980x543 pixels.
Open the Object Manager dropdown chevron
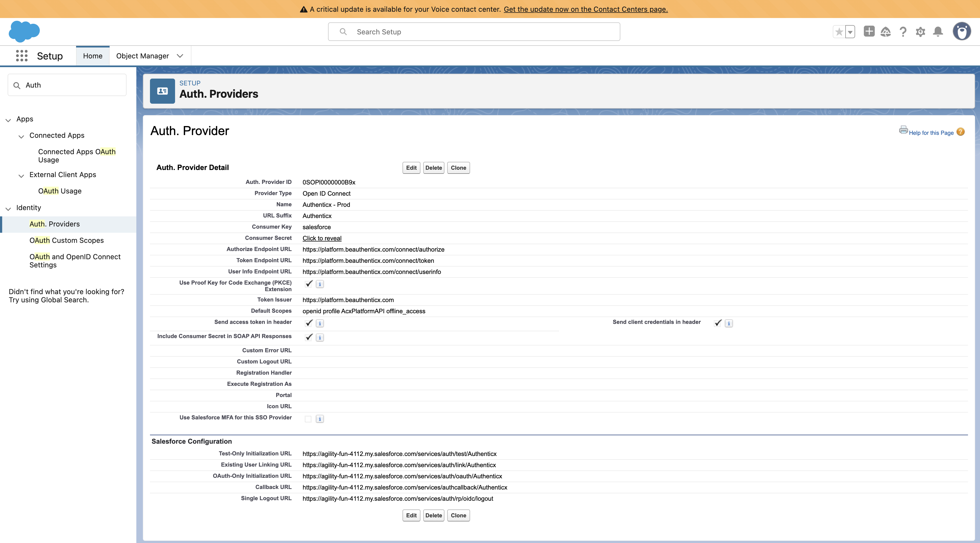pos(180,56)
